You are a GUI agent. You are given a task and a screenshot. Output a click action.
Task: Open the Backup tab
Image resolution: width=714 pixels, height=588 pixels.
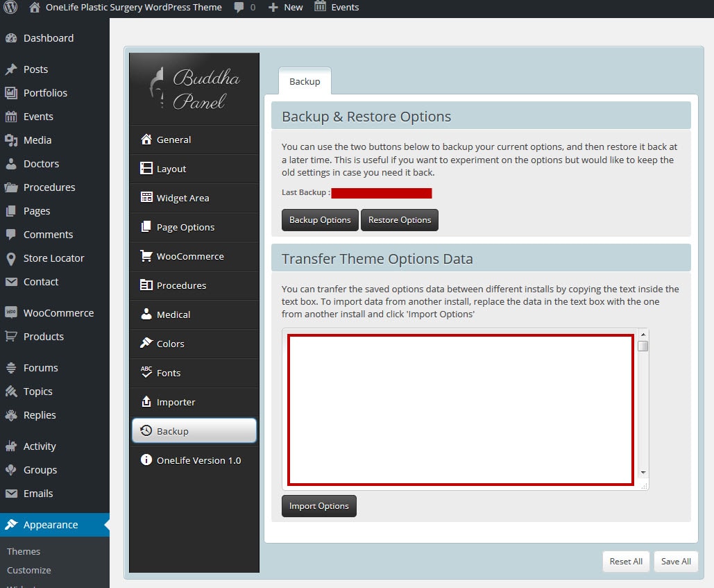tap(305, 81)
